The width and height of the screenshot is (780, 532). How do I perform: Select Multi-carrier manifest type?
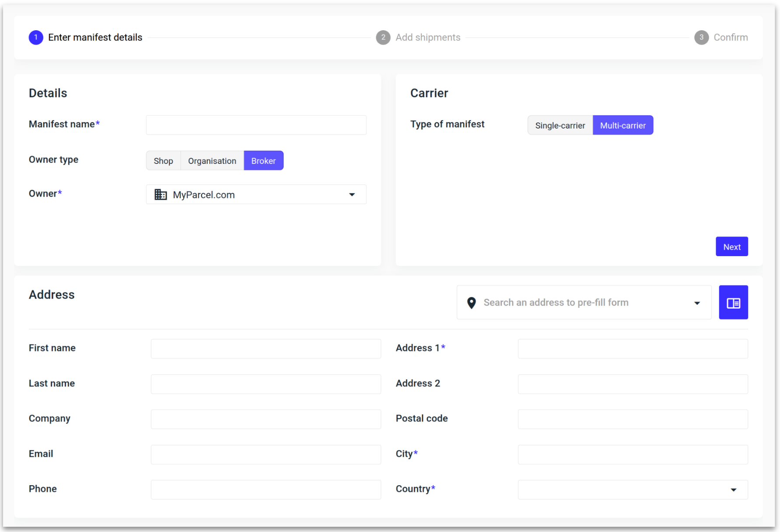click(623, 125)
